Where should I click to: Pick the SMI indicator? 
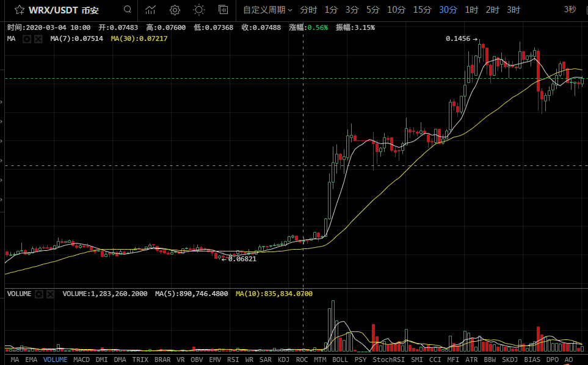coord(416,360)
